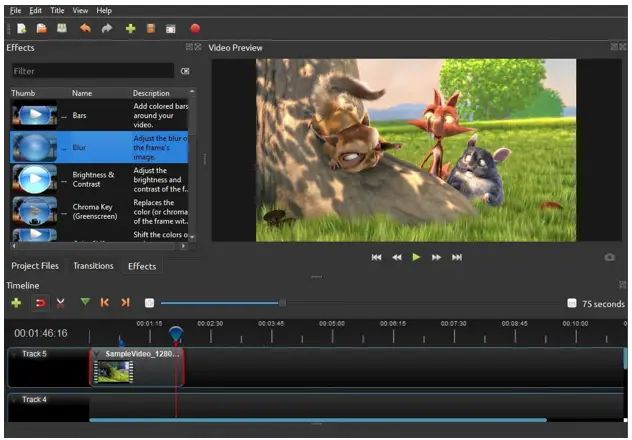
Task: Click the timeline timecode 00:01:46:16
Action: click(x=41, y=333)
